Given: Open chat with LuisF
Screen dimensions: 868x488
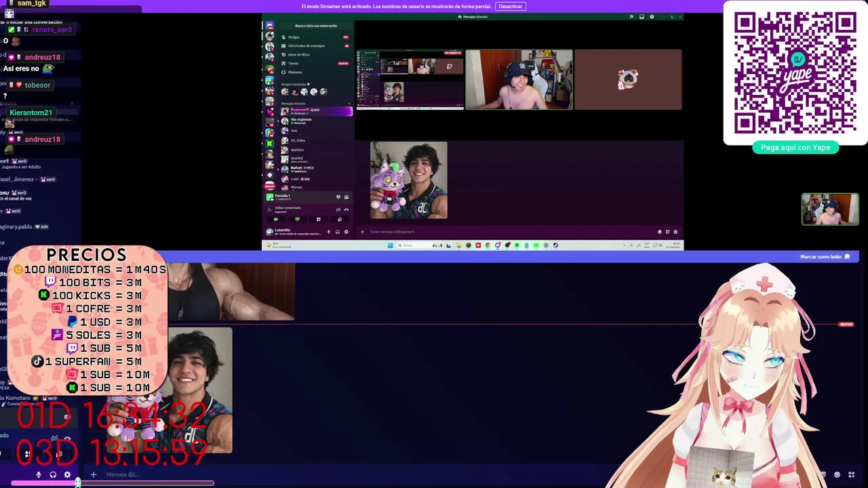Looking at the screenshot, I should click(316, 179).
